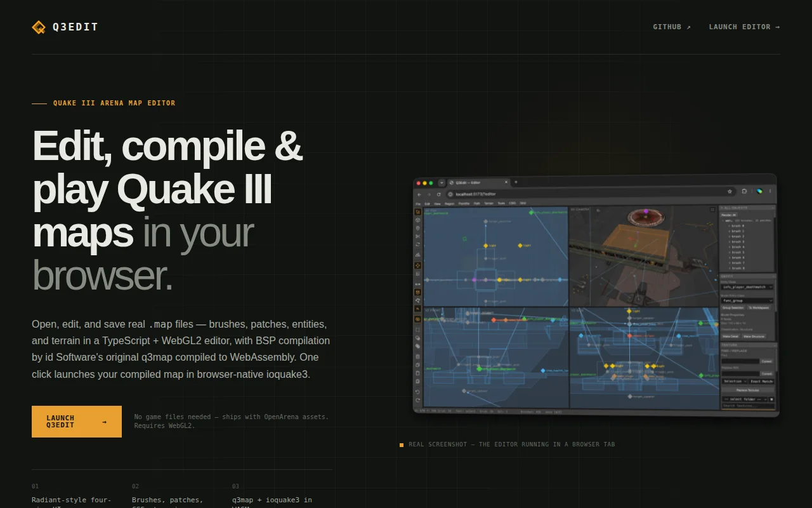Click the 'Radiant-style four-' feature text
This screenshot has height=508, width=812.
[x=72, y=500]
